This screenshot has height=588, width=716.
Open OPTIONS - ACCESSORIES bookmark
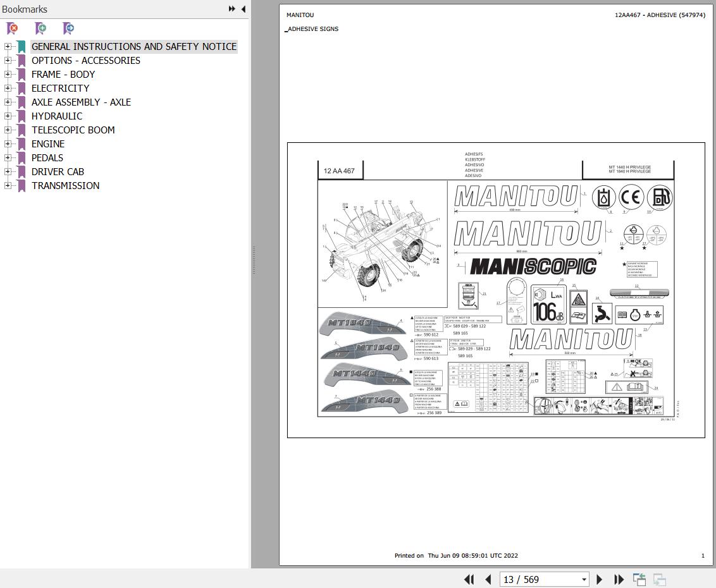coord(86,60)
